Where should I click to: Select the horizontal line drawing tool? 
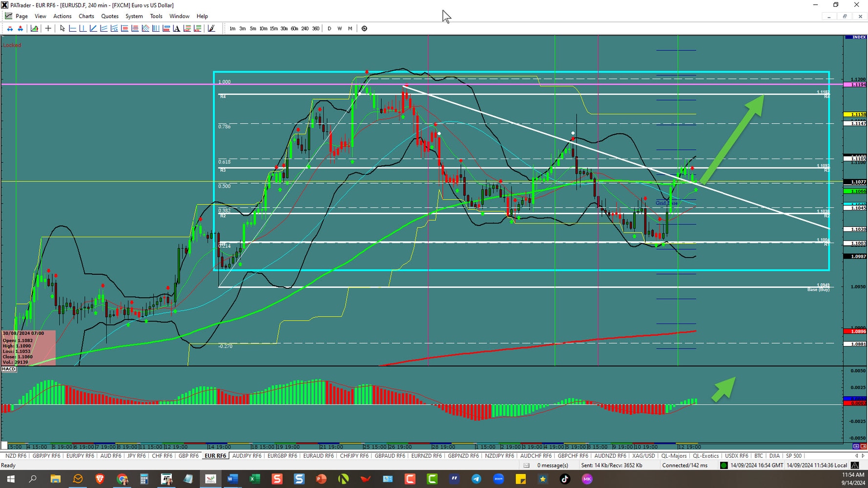click(72, 28)
